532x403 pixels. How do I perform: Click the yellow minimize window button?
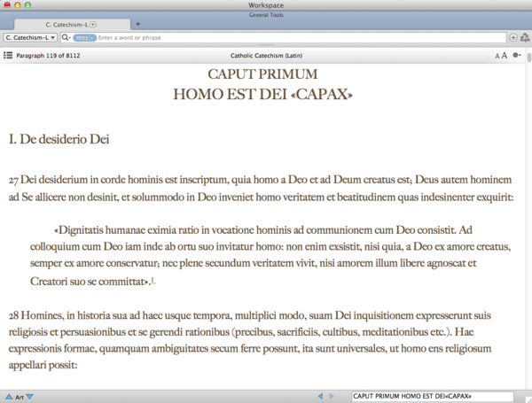coord(18,5)
